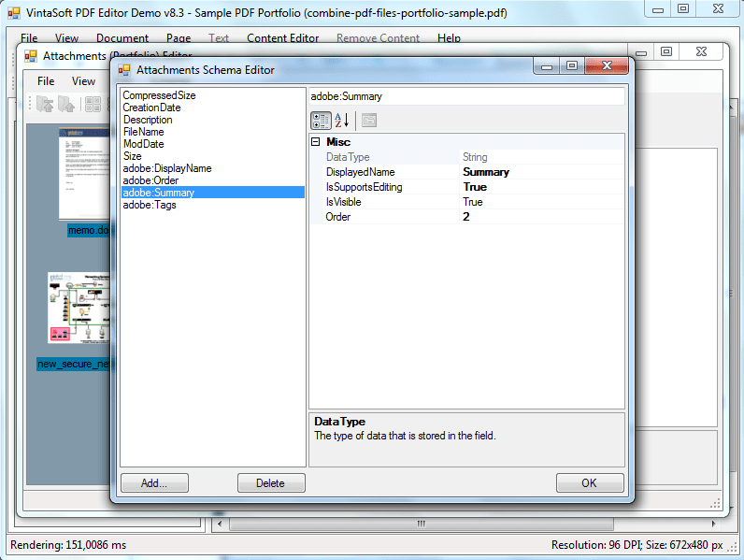
Task: Click the memo.do file name label
Action: click(x=88, y=230)
